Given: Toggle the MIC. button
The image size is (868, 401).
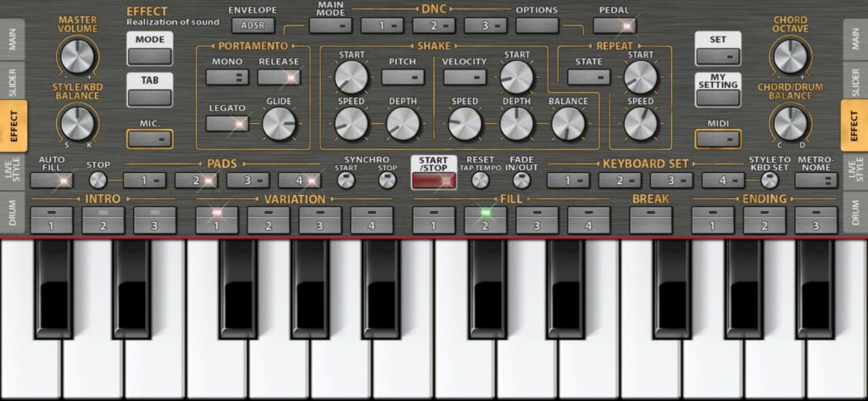Looking at the screenshot, I should [149, 138].
